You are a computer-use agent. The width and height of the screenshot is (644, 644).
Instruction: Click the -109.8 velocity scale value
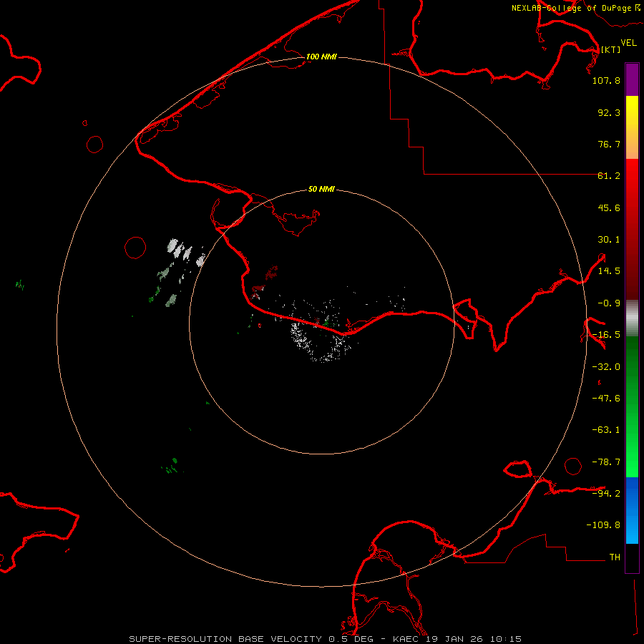point(603,525)
